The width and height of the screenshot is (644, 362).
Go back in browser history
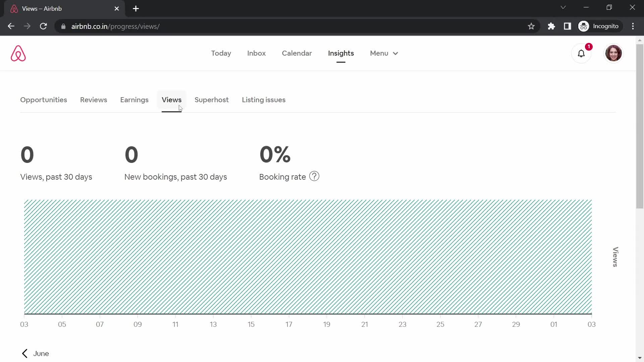click(11, 26)
